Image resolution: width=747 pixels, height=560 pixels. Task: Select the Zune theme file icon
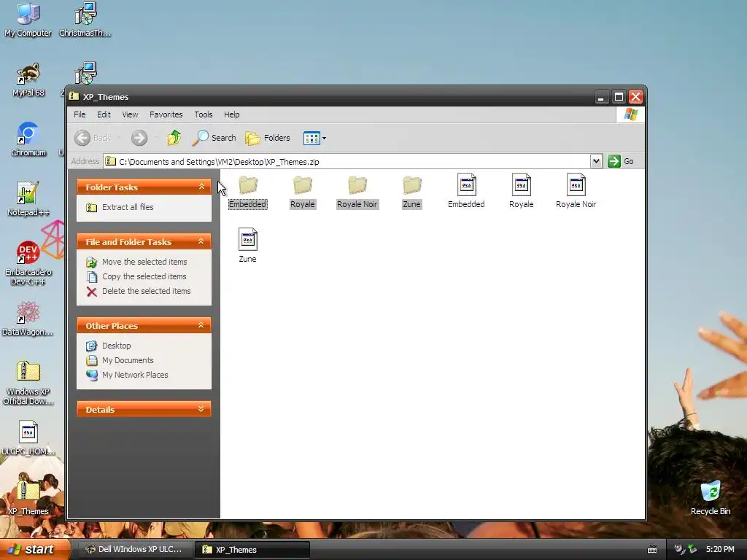(x=248, y=239)
